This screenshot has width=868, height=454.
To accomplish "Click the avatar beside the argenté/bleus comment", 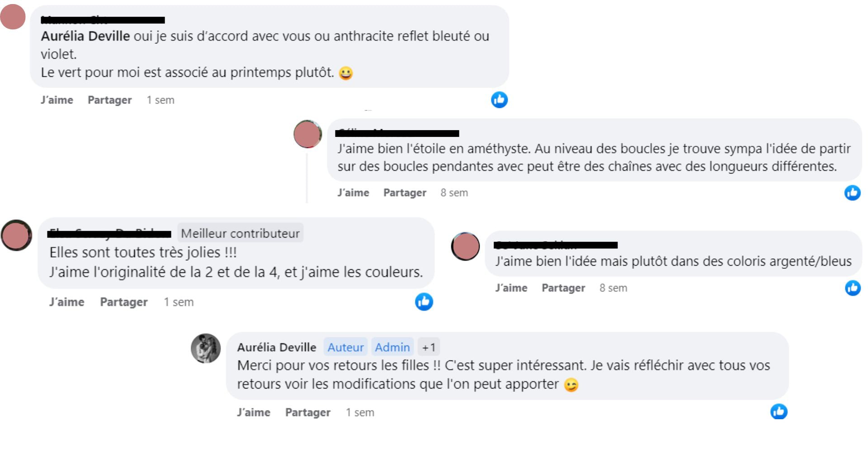I will click(465, 246).
